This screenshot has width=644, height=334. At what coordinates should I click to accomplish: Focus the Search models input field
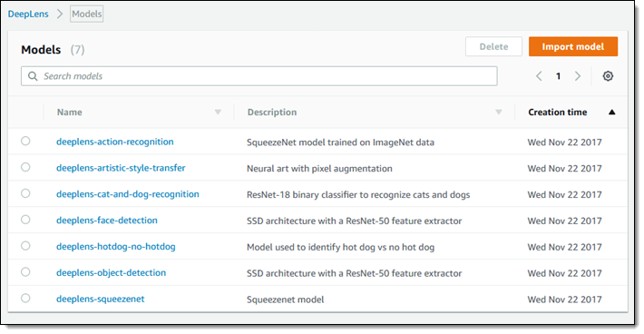coord(259,76)
